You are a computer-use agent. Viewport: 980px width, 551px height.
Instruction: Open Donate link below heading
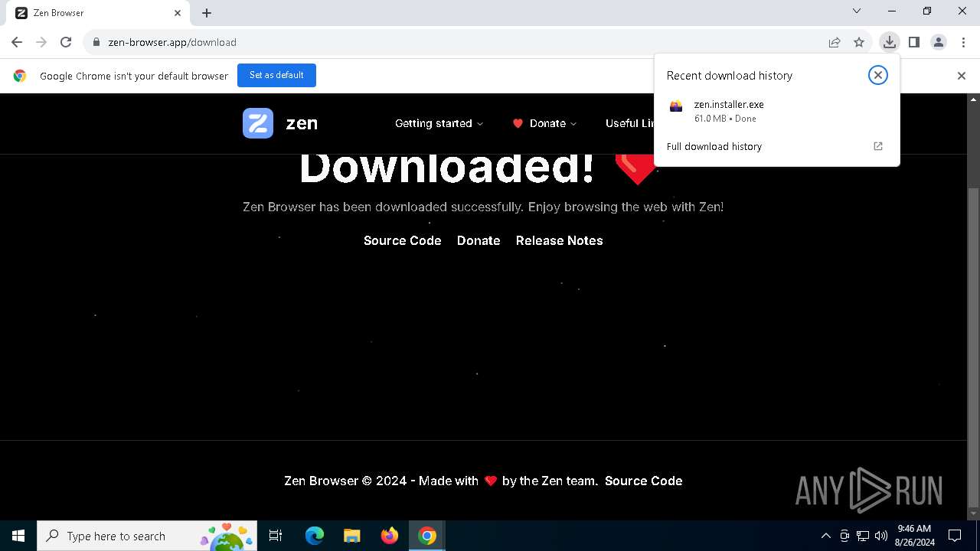click(x=479, y=240)
